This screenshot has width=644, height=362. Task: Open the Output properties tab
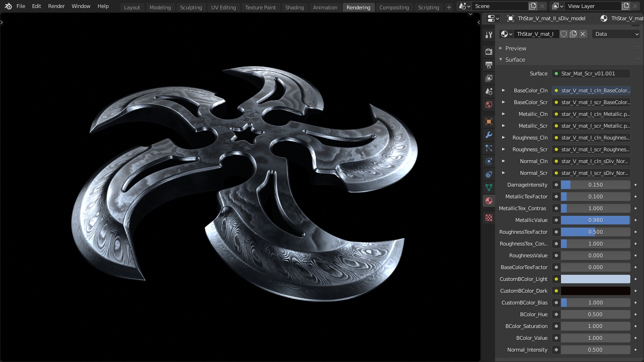[x=489, y=65]
